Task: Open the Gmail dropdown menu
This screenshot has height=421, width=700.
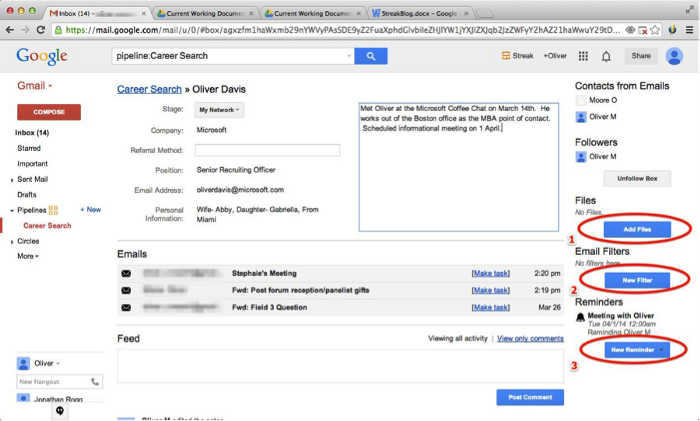Action: tap(35, 86)
